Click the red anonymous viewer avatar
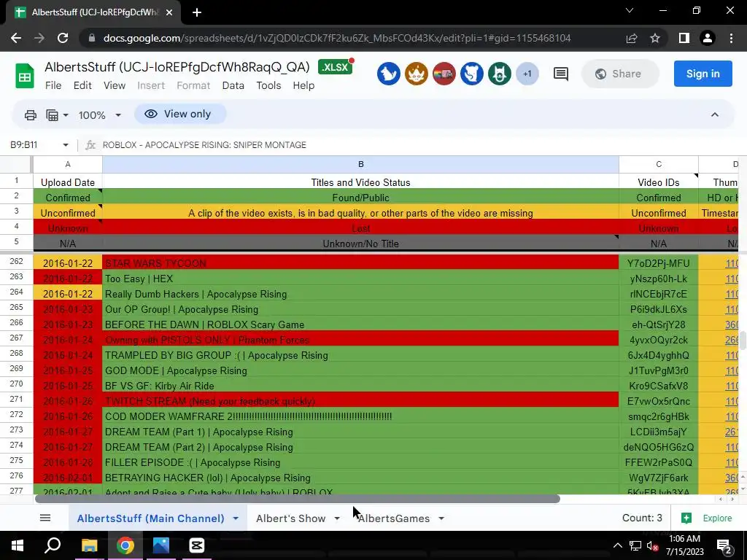The width and height of the screenshot is (747, 560). [x=444, y=74]
